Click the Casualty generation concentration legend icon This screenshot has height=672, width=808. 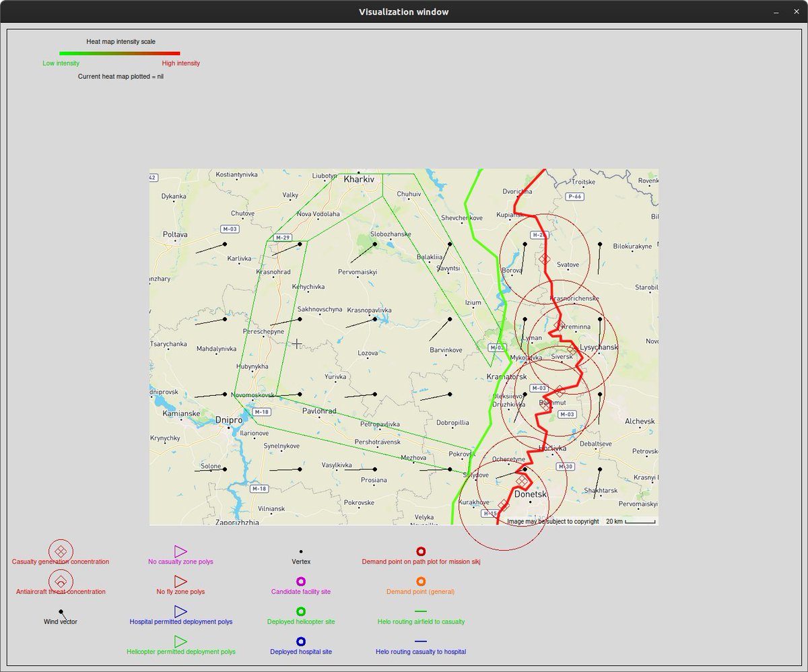click(61, 550)
